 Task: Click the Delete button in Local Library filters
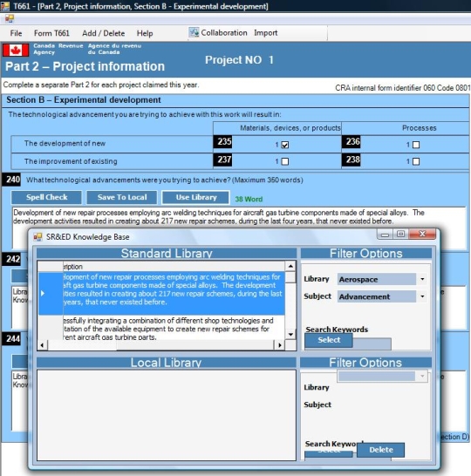pos(381,450)
